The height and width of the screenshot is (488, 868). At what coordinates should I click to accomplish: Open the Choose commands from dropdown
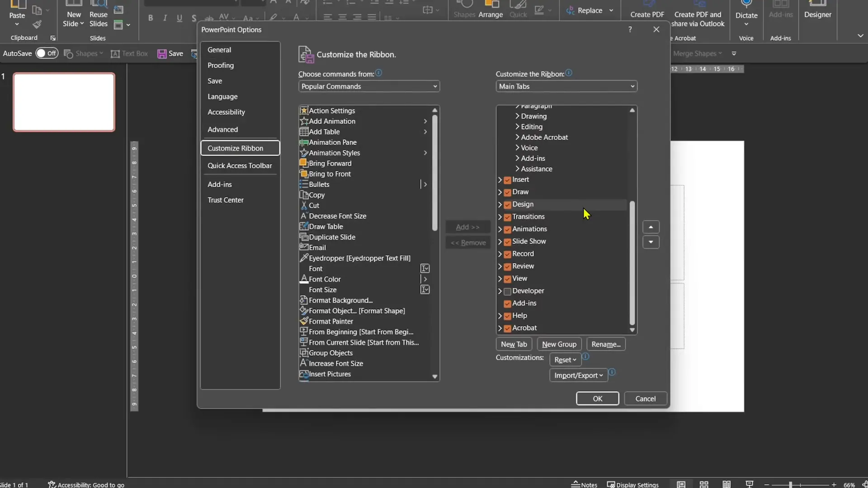point(369,86)
